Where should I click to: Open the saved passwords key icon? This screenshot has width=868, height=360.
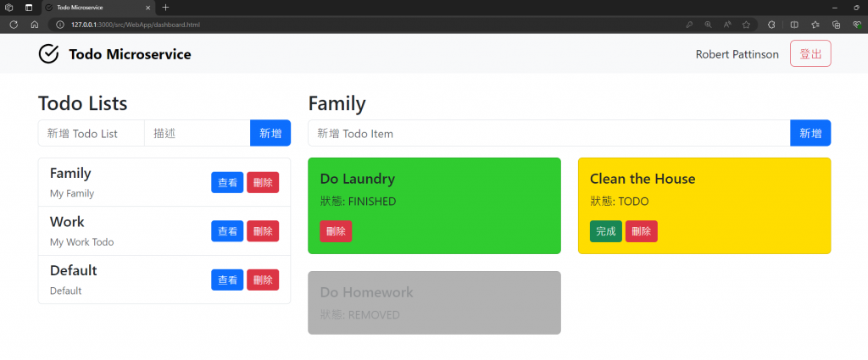[689, 25]
